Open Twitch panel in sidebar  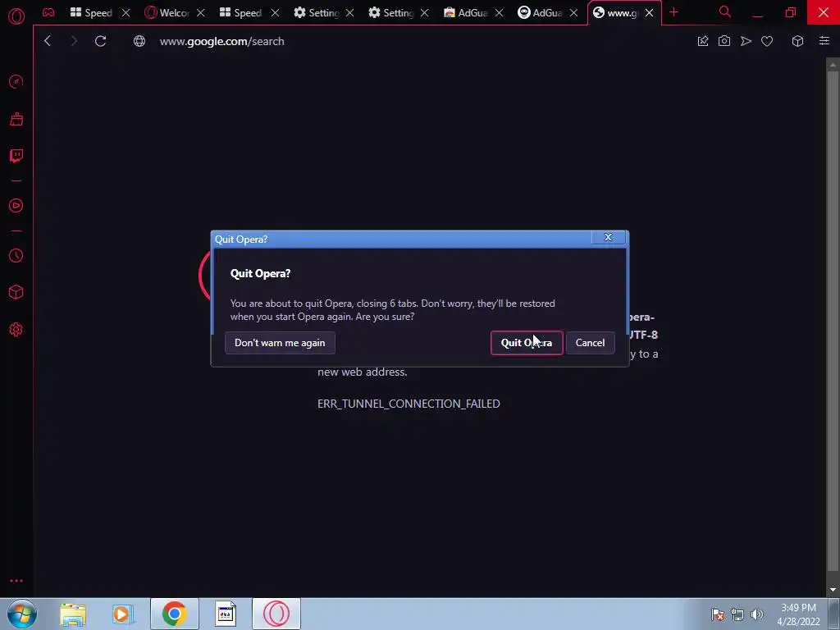(x=16, y=156)
